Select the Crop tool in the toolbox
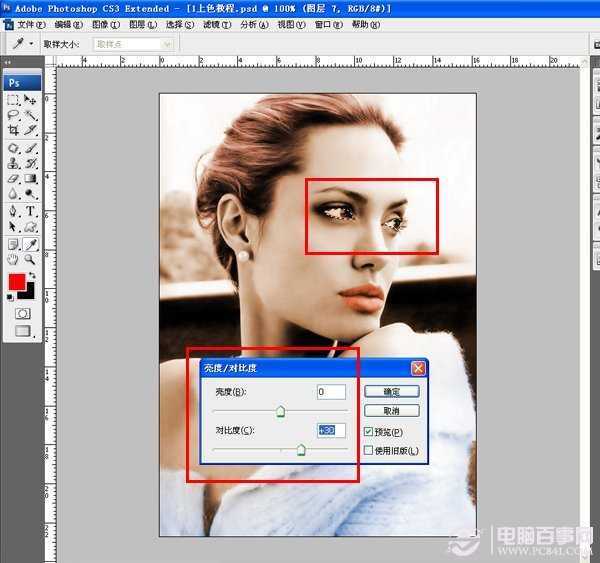 coord(14,131)
